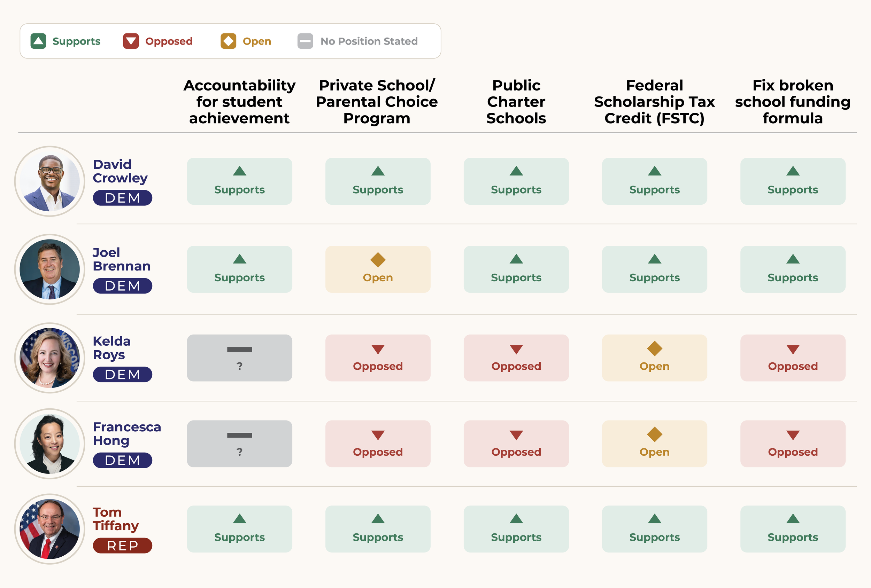Screen dimensions: 871x588
Task: Select the Fix broken school funding formula header
Action: point(793,102)
